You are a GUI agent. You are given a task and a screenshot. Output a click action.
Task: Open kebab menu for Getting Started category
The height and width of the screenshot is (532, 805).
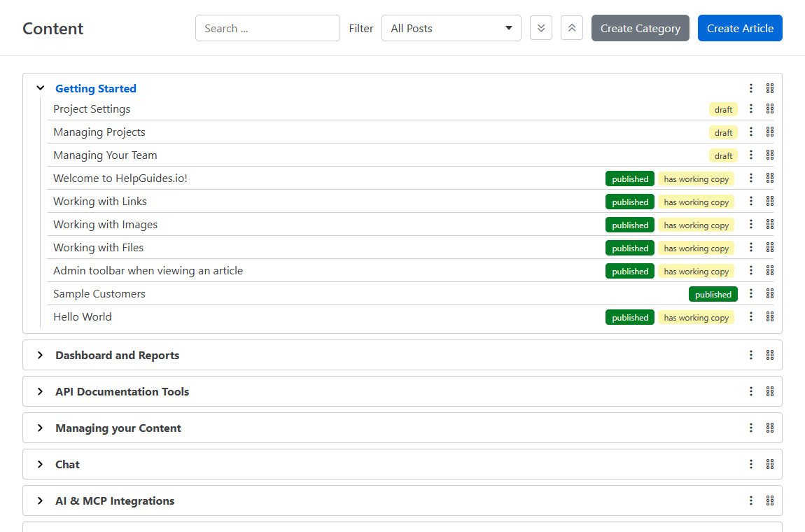(x=751, y=88)
